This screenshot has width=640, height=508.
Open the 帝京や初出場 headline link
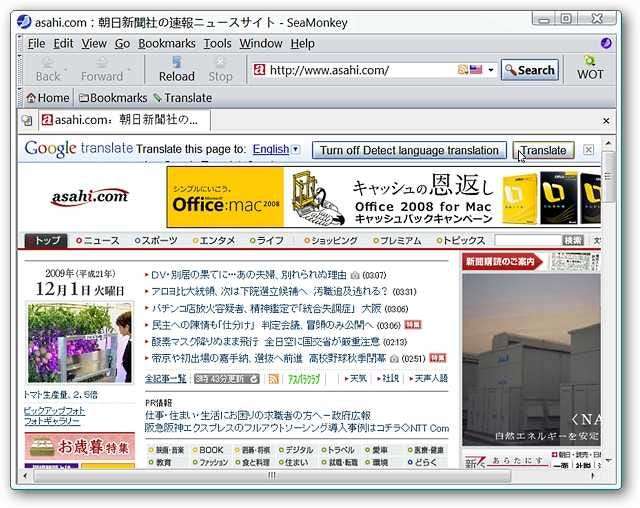pos(269,358)
